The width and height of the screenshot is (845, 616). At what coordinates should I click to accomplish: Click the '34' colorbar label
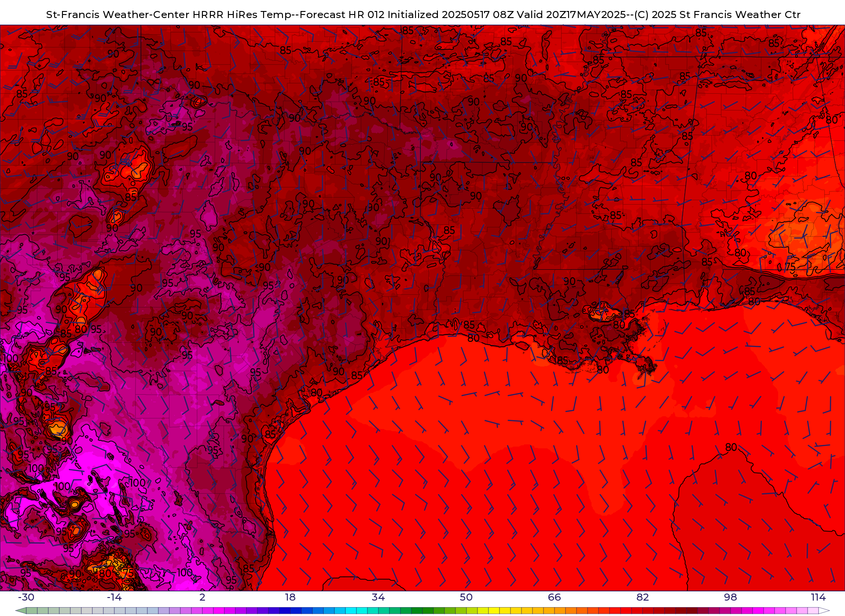pos(378,597)
